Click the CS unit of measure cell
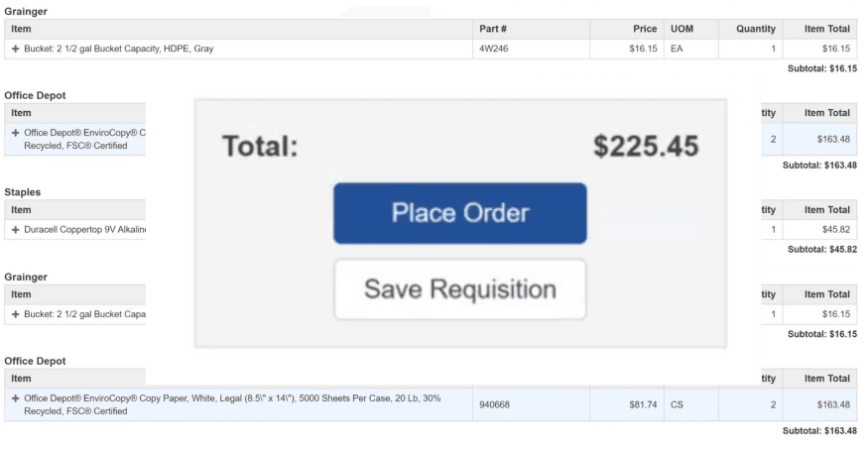The height and width of the screenshot is (449, 868). coord(675,403)
